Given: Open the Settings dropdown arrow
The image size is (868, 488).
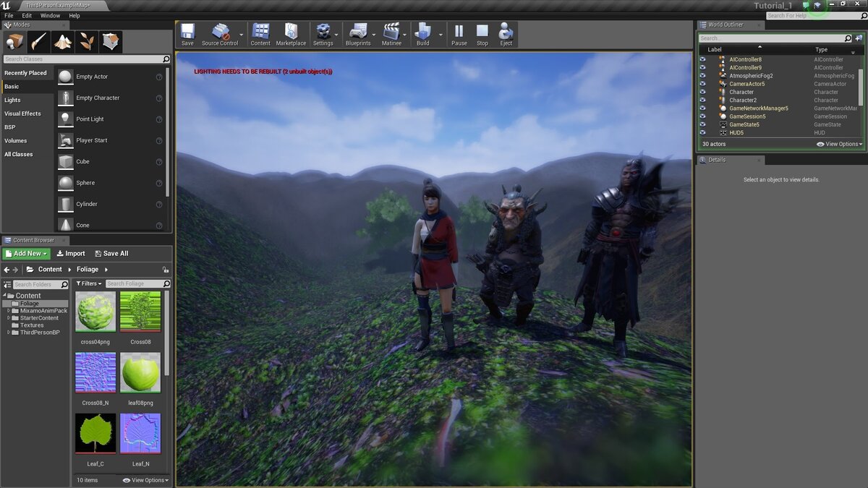Looking at the screenshot, I should pos(338,34).
